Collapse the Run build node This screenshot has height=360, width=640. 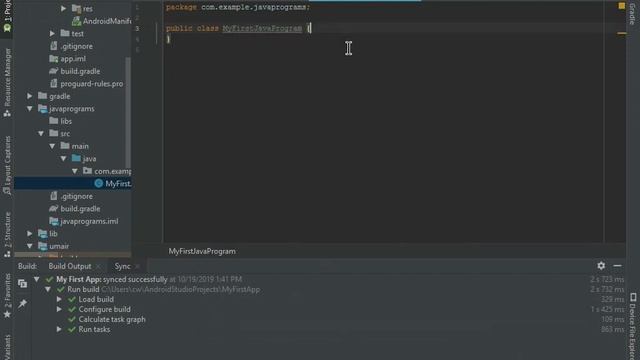tap(48, 289)
